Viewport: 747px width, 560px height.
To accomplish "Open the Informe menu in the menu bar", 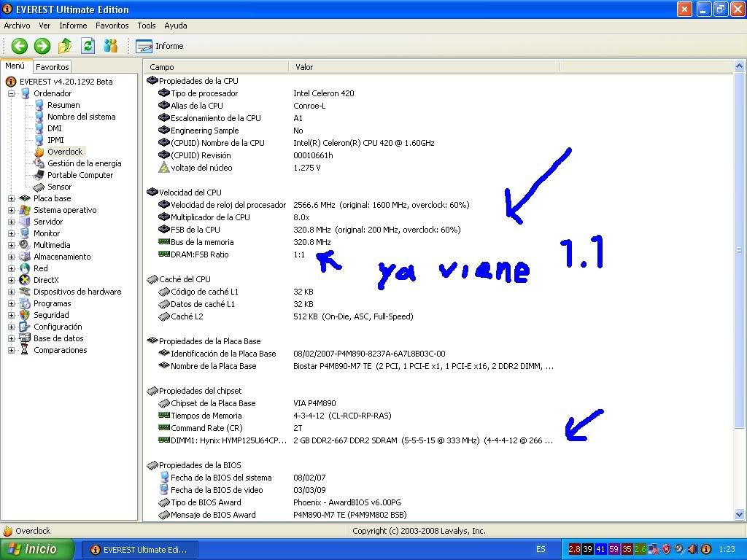I will tap(73, 26).
